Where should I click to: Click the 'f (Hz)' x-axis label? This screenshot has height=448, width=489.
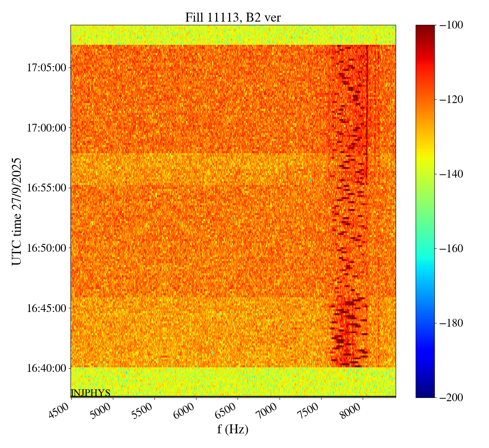point(233,429)
